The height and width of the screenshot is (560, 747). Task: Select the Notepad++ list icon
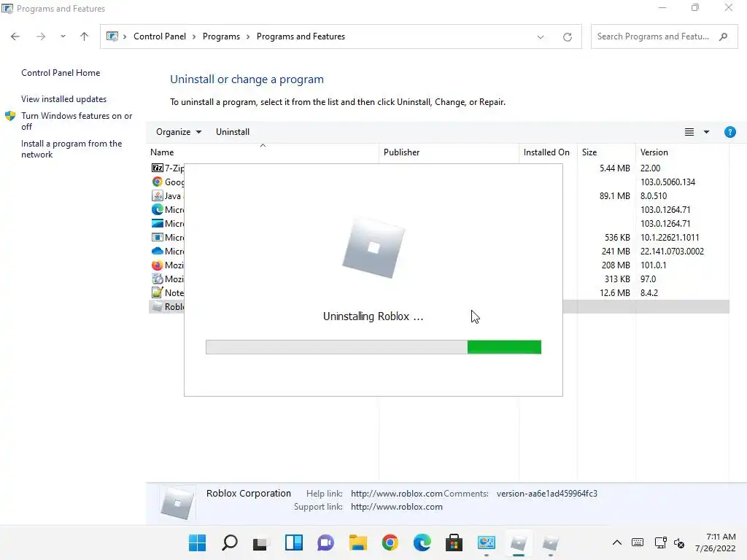[x=158, y=293]
